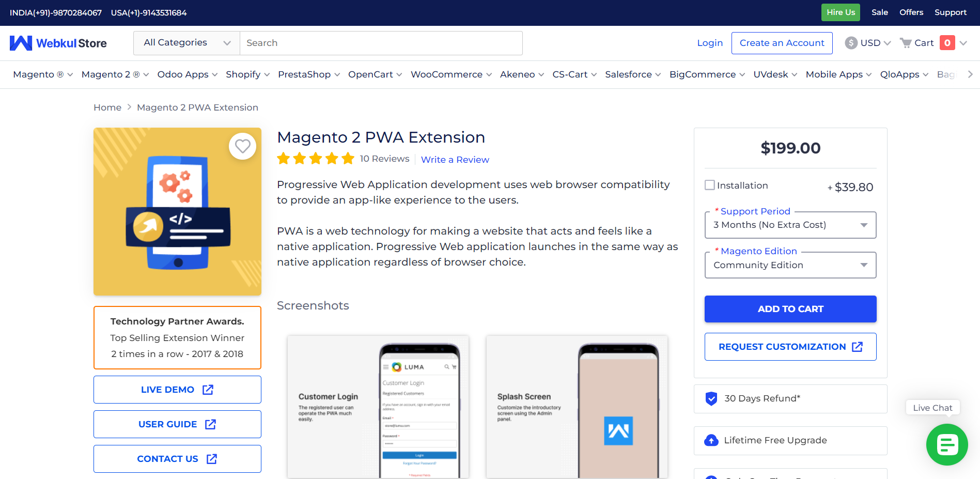Click the 30 Days Refund shield icon

point(711,398)
